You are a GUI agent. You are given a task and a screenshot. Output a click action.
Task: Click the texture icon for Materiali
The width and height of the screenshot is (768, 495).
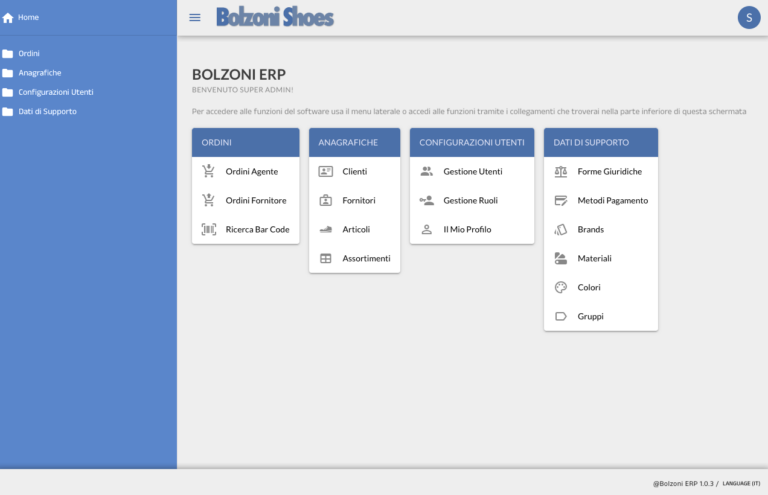[561, 258]
